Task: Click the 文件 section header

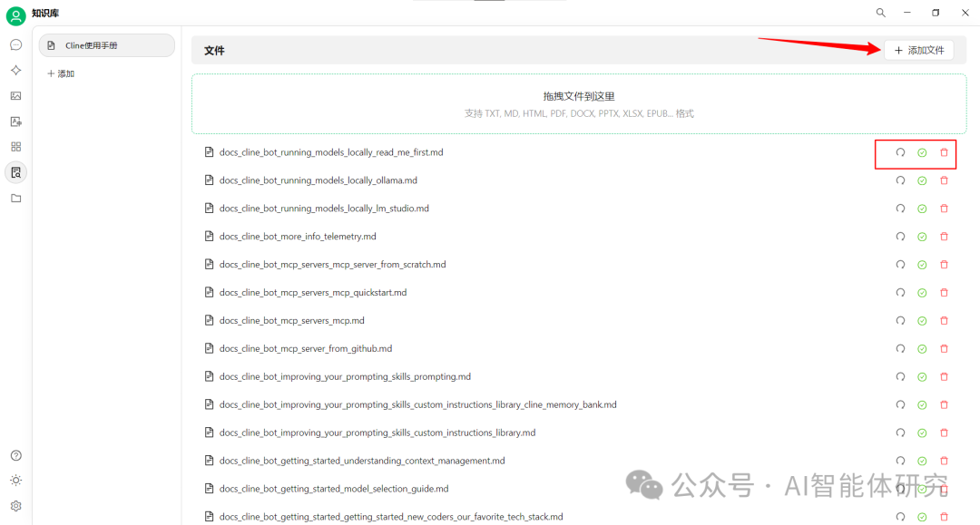Action: click(214, 51)
